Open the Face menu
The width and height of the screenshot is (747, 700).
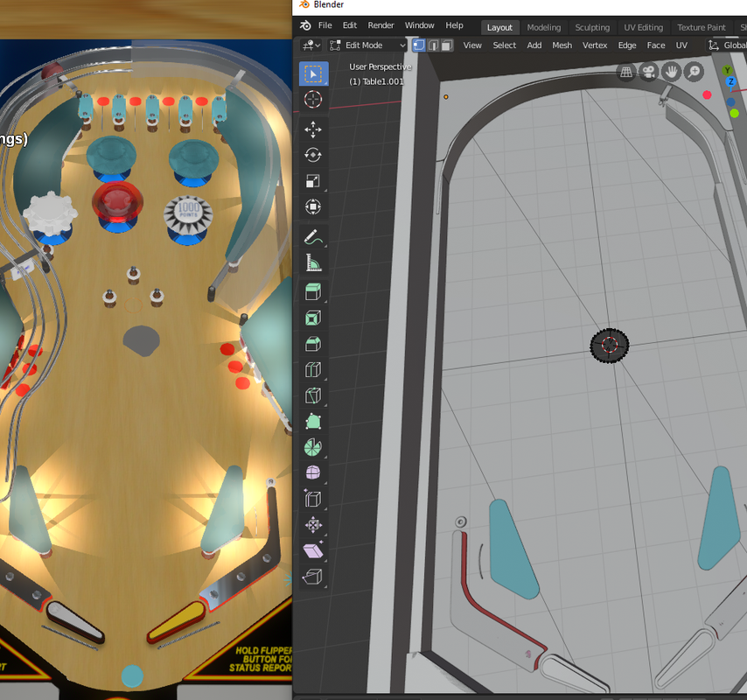coord(655,45)
